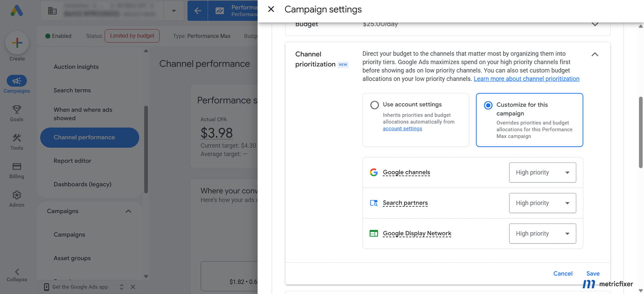Select the Use account settings radio option

(375, 105)
